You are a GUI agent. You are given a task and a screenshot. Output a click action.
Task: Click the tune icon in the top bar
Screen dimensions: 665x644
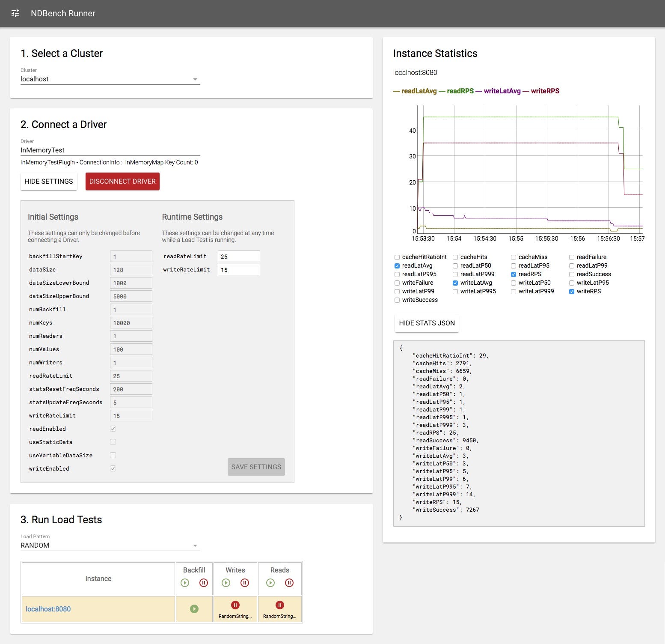[x=15, y=13]
